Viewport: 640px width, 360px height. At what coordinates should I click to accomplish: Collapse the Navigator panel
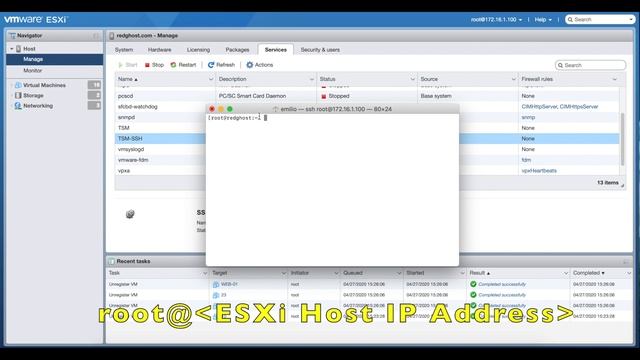point(96,36)
